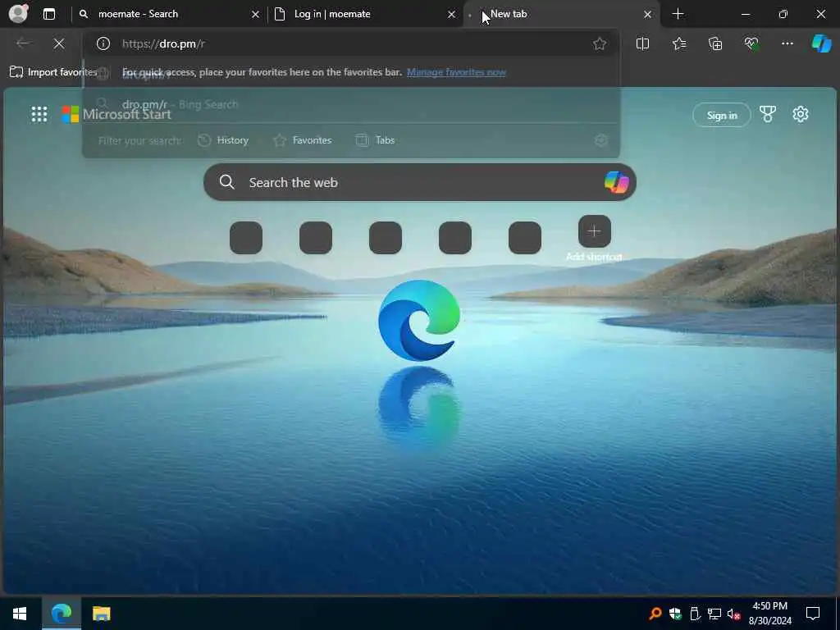Select dro.pm/r Bing Search suggestion
This screenshot has height=630, width=840.
click(x=351, y=104)
